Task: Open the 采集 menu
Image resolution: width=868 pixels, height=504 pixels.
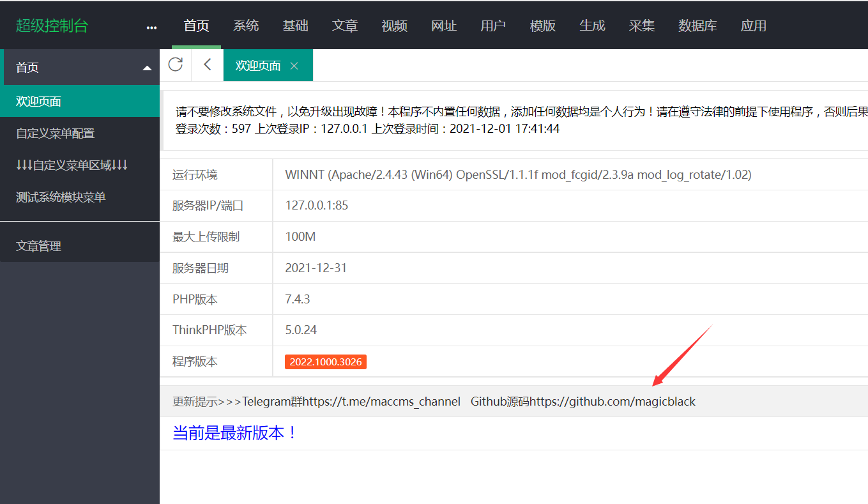Action: (642, 26)
